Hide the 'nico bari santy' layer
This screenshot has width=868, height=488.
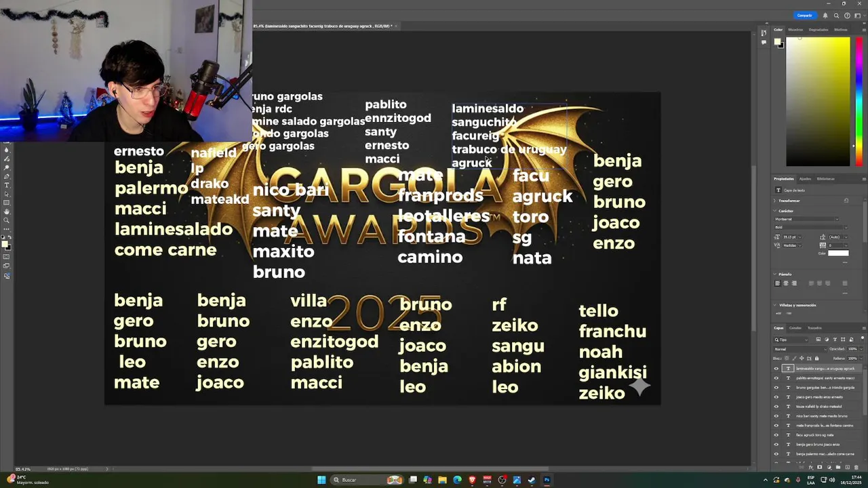[x=776, y=416]
